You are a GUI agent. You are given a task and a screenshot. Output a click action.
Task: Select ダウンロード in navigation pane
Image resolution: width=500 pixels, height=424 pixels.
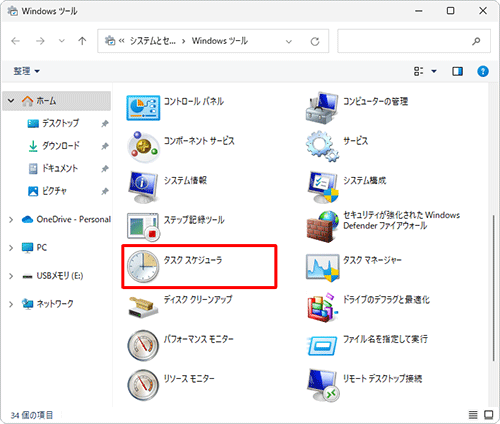(x=61, y=146)
